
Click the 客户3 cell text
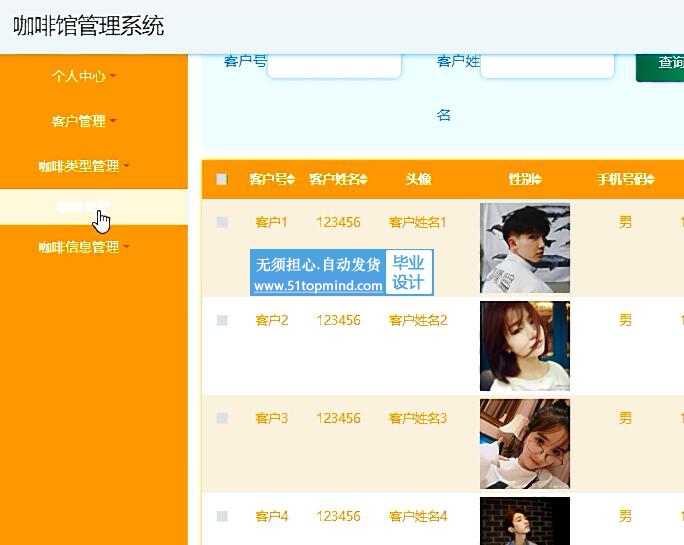271,418
